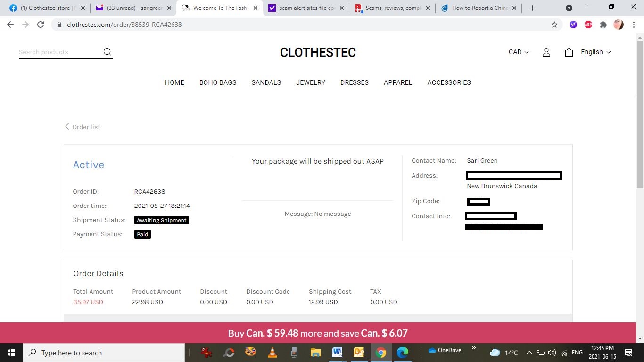Open the Chrome profile avatar
The image size is (644, 362).
(619, 25)
